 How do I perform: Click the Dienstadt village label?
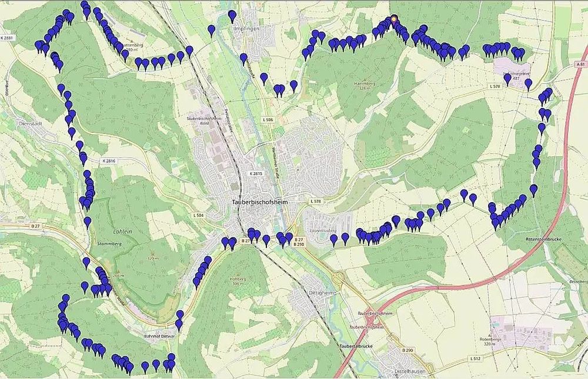coord(31,123)
